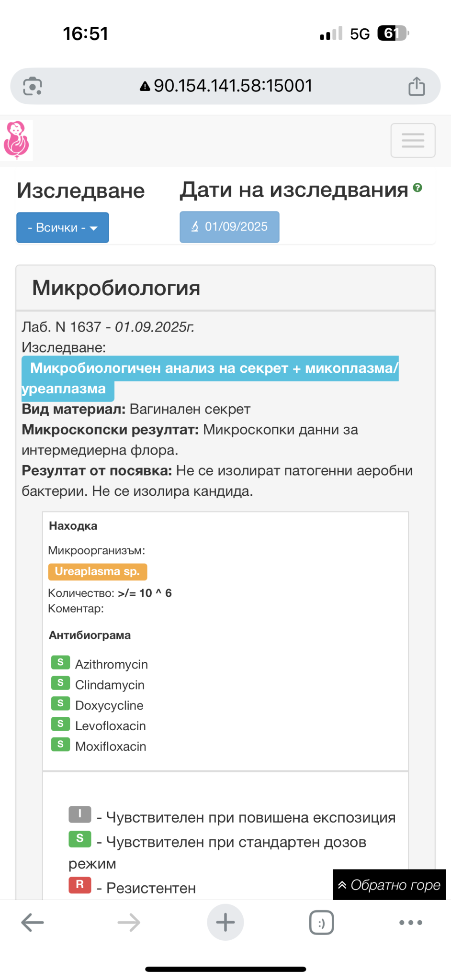Go back with browser back arrow
This screenshot has width=451, height=980.
[x=33, y=922]
